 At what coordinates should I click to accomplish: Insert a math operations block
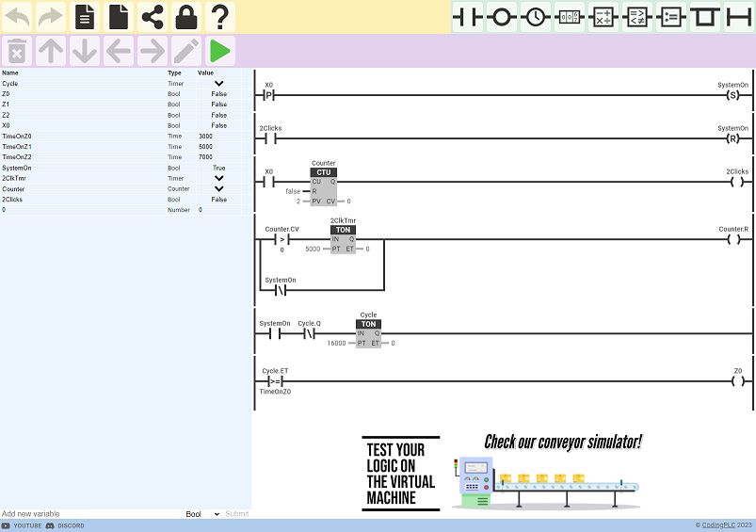603,17
